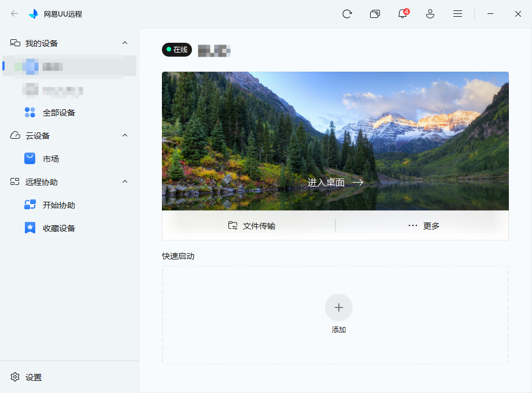Collapse the 远程协助 section chevron

coord(125,181)
